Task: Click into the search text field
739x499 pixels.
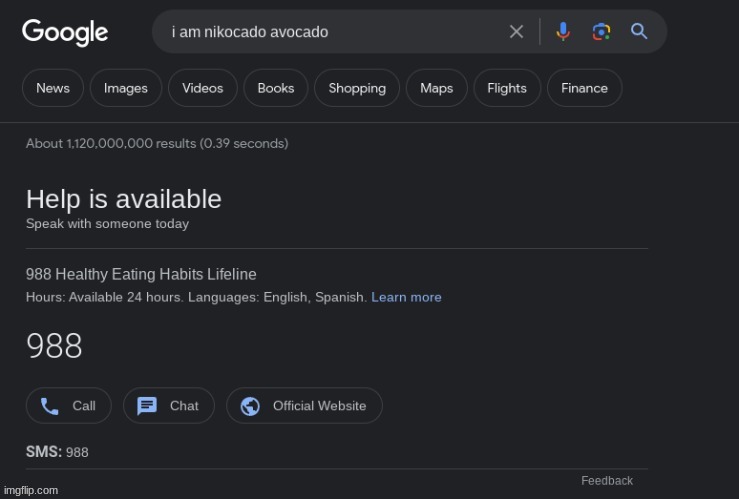Action: click(330, 32)
